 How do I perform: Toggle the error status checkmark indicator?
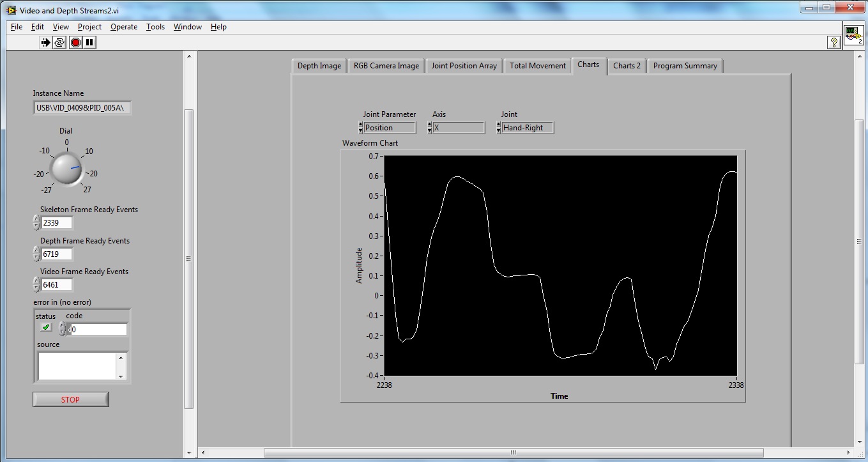(x=46, y=327)
